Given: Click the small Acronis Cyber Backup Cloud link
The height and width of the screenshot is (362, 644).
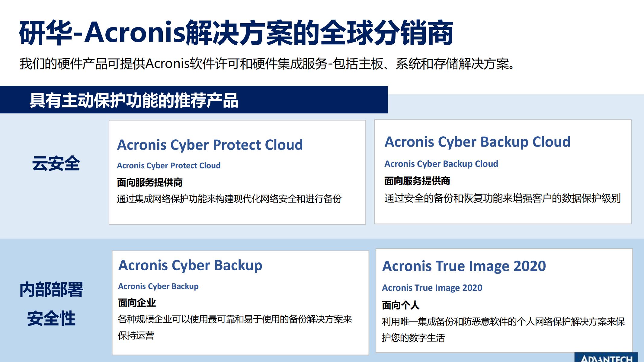Looking at the screenshot, I should coord(441,164).
